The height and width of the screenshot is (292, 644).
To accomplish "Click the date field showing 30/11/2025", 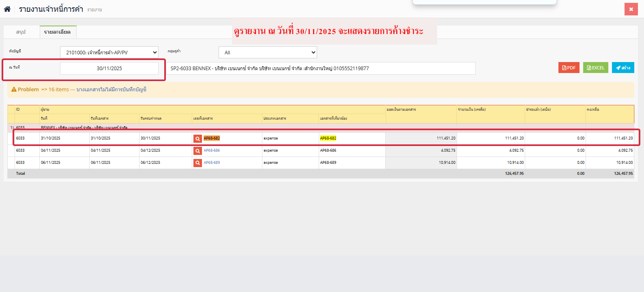I will (x=109, y=69).
